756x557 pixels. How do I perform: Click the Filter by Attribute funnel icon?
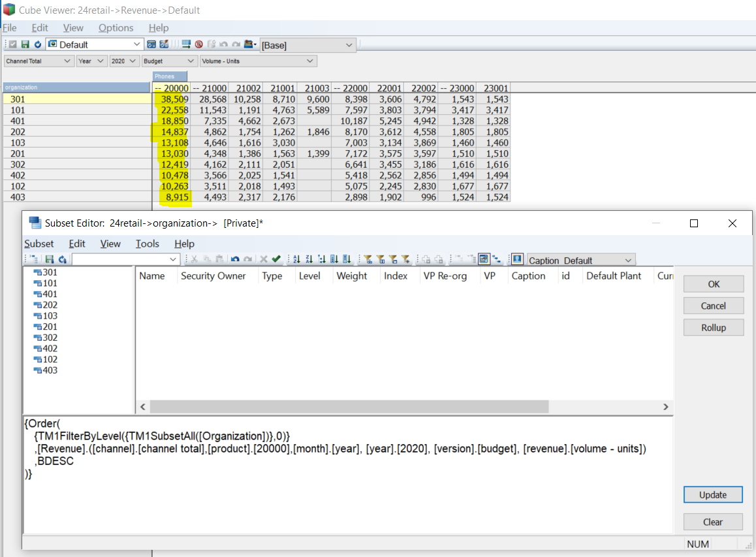coord(381,259)
